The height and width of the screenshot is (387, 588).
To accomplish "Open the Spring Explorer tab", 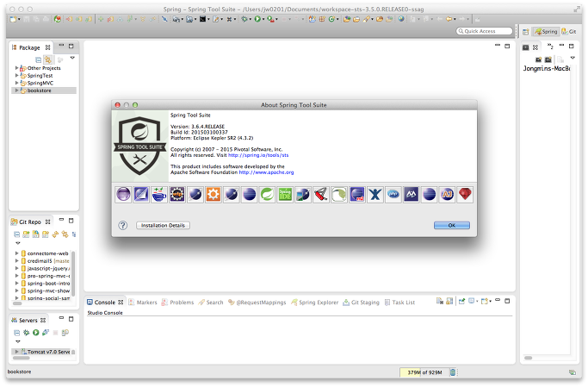I will coord(314,303).
